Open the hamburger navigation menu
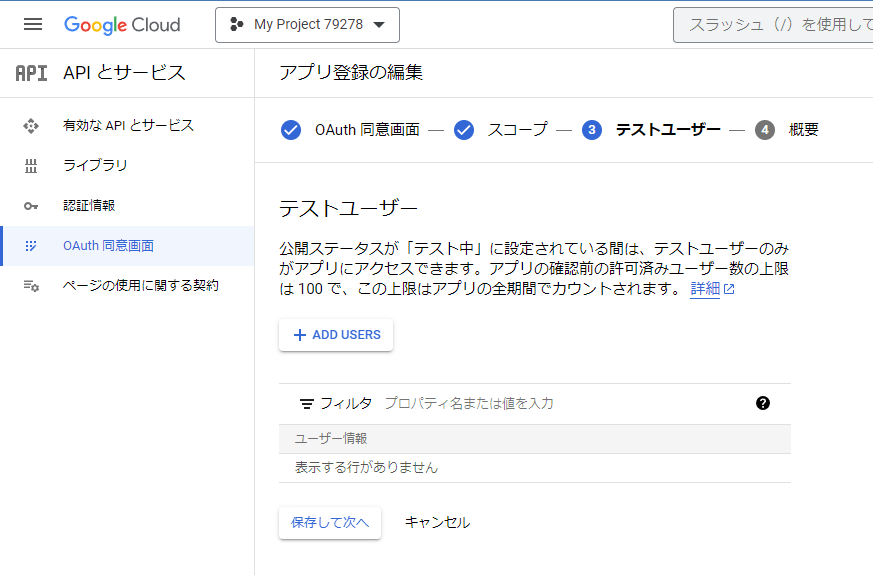Image resolution: width=873 pixels, height=575 pixels. coord(33,24)
